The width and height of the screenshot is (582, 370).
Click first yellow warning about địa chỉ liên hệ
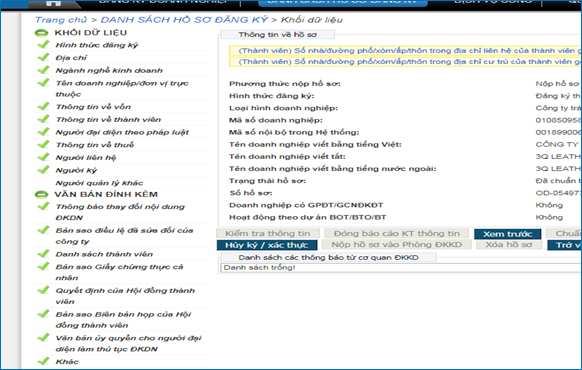tap(405, 50)
